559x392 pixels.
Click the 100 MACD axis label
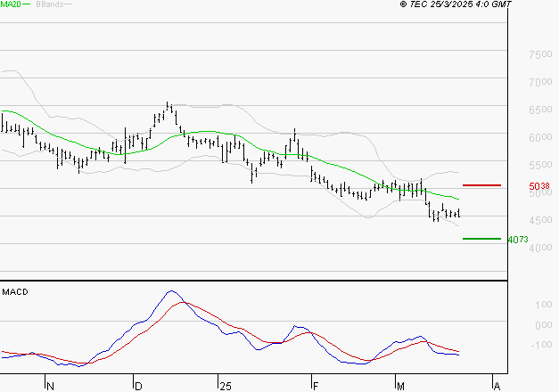543,305
